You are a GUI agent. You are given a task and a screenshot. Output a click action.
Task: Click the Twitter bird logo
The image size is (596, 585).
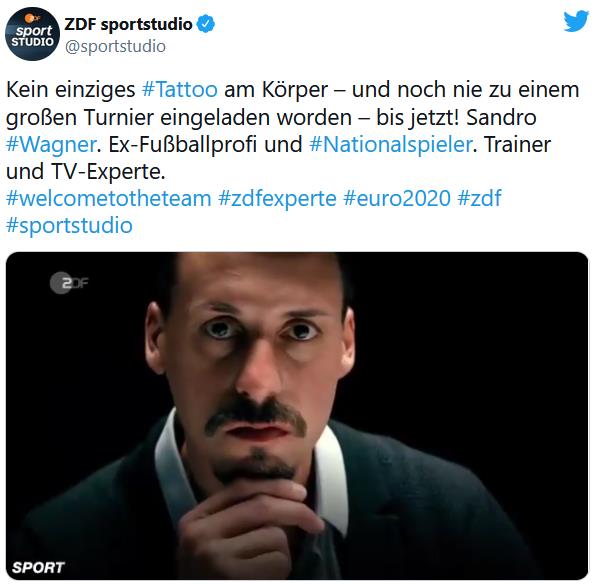point(576,21)
